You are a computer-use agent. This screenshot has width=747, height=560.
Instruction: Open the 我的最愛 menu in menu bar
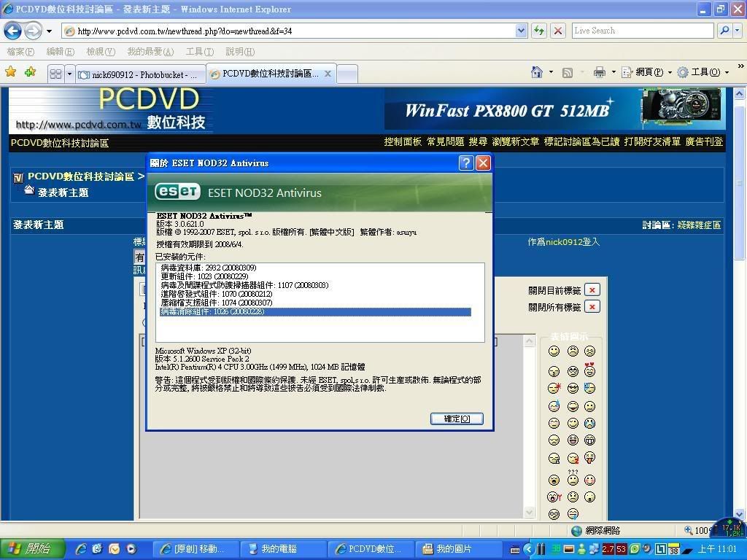(150, 52)
